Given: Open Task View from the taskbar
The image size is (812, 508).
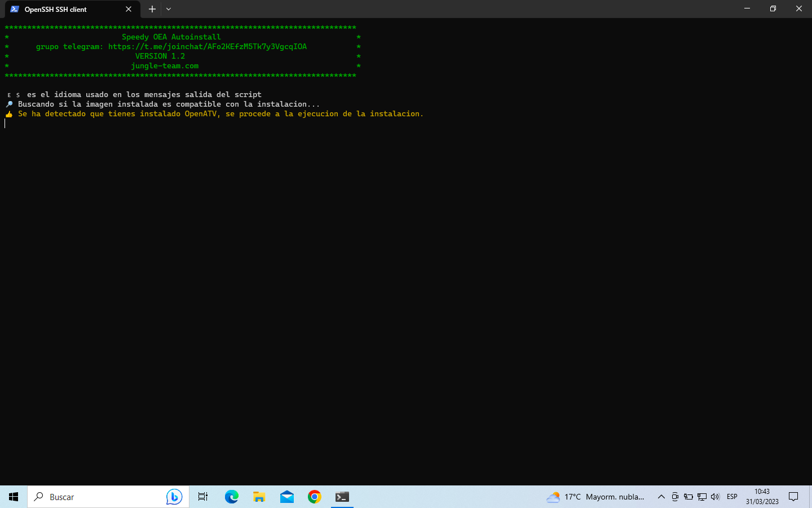Looking at the screenshot, I should (203, 497).
